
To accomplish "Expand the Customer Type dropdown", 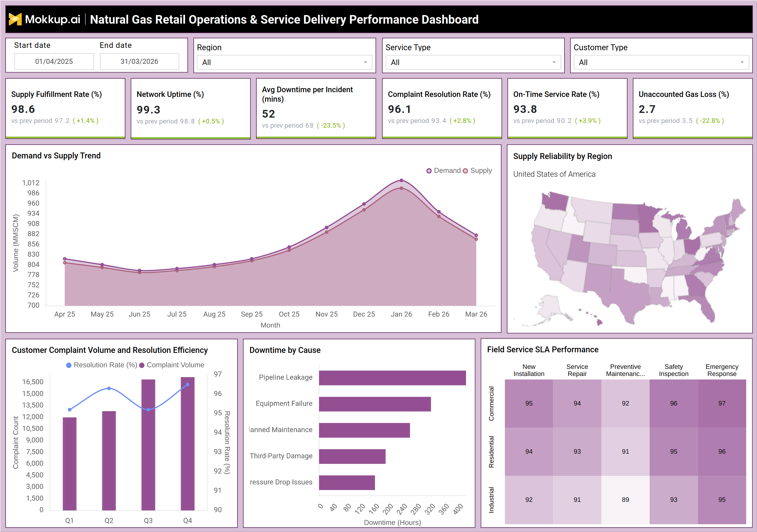I will coord(661,62).
